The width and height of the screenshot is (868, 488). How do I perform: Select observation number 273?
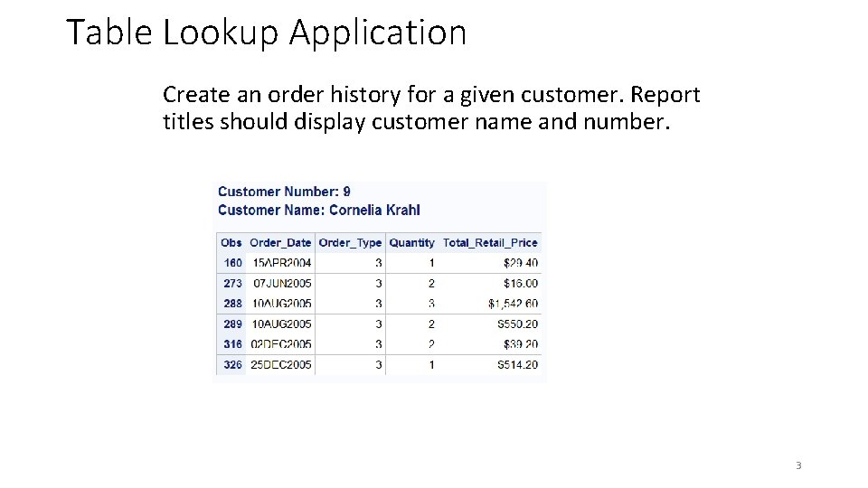pyautogui.click(x=232, y=283)
